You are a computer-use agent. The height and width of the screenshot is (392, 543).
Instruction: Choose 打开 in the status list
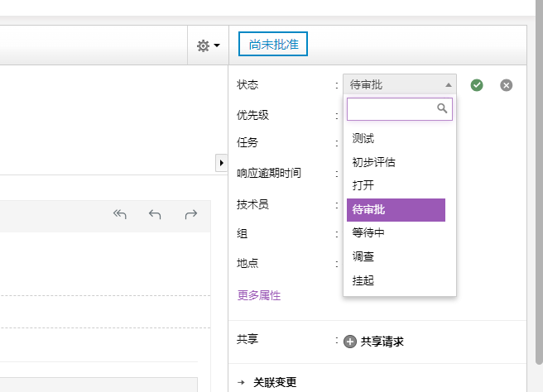coord(363,186)
